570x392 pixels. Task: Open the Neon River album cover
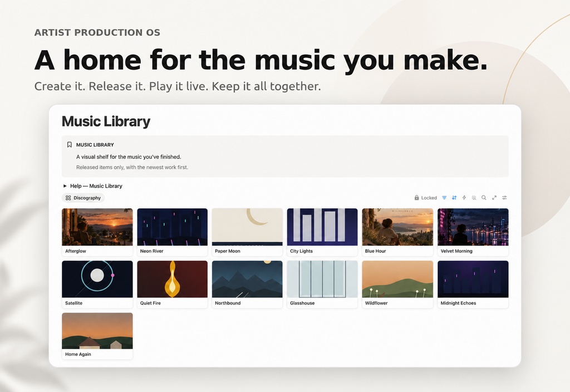point(173,227)
